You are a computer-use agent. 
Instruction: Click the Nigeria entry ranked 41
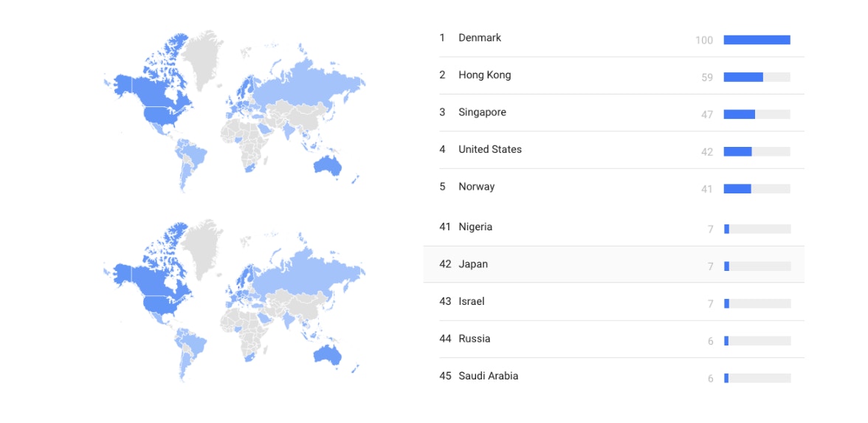click(x=475, y=227)
